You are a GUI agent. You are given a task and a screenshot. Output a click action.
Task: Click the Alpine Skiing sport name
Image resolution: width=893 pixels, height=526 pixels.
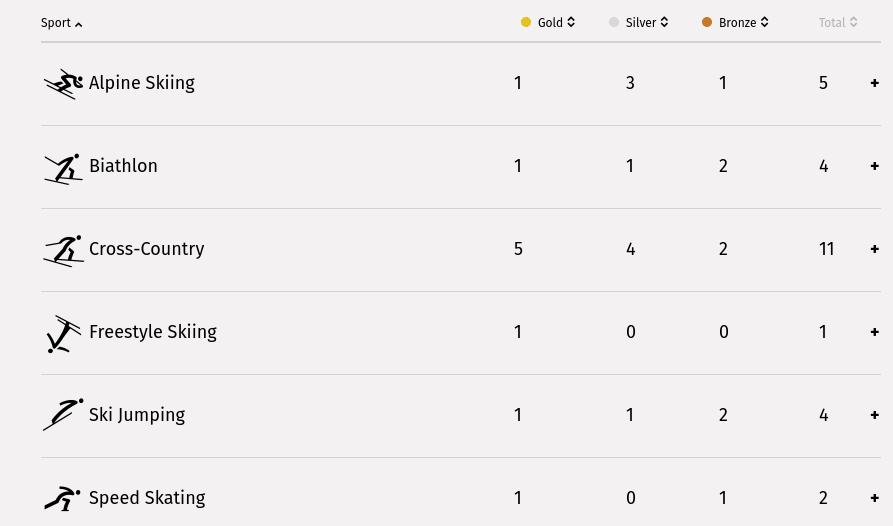pos(142,83)
